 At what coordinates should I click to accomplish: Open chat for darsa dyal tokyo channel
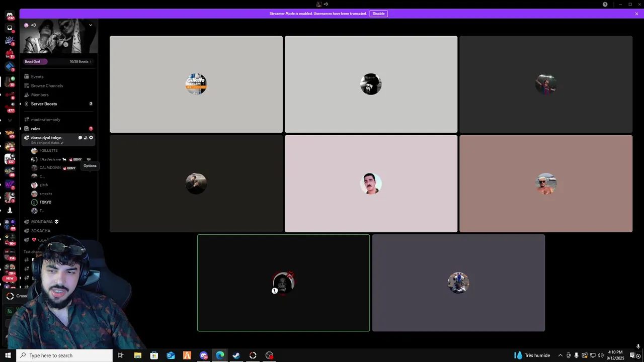click(80, 138)
